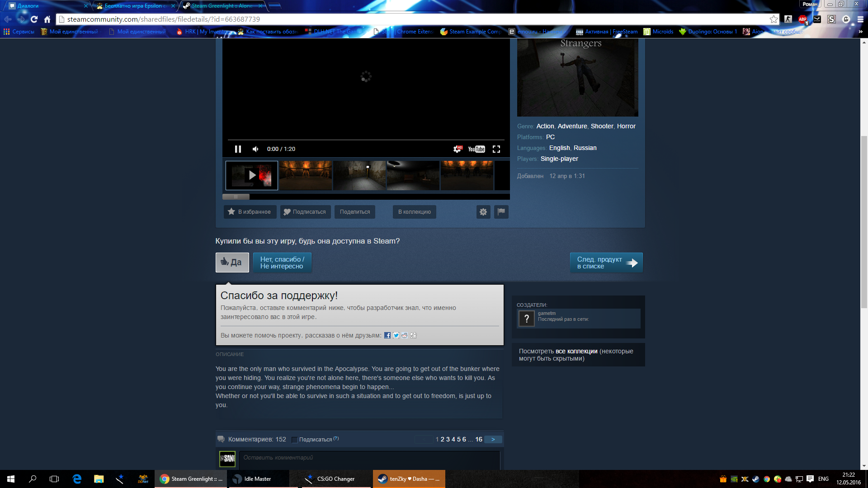The image size is (868, 488).
Task: Seek along the video progress bar
Action: click(366, 140)
